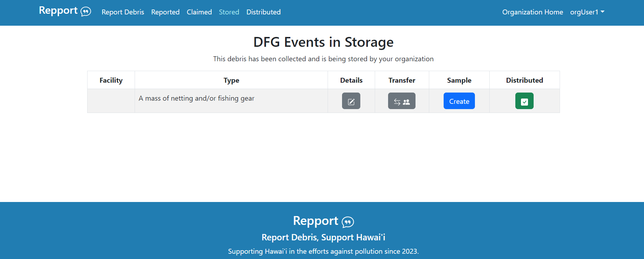Click the transfer arrows and people icon
The image size is (644, 259).
[x=401, y=101]
